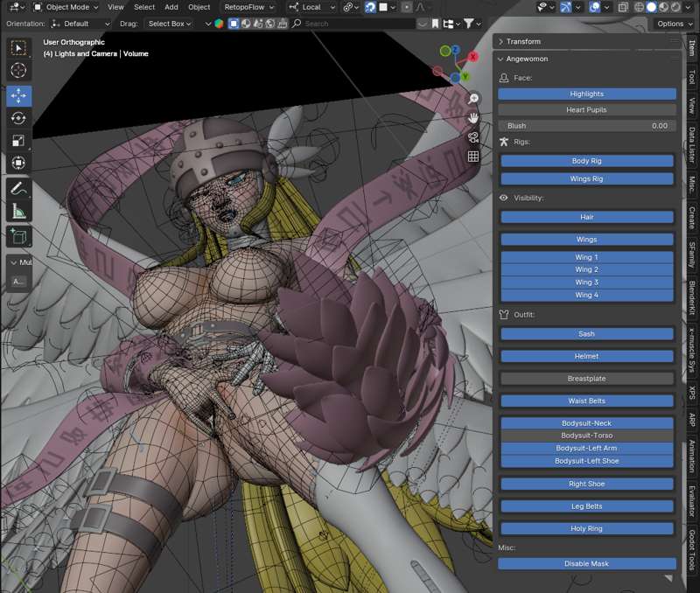
Task: Expand the Transform panel
Action: coord(523,41)
